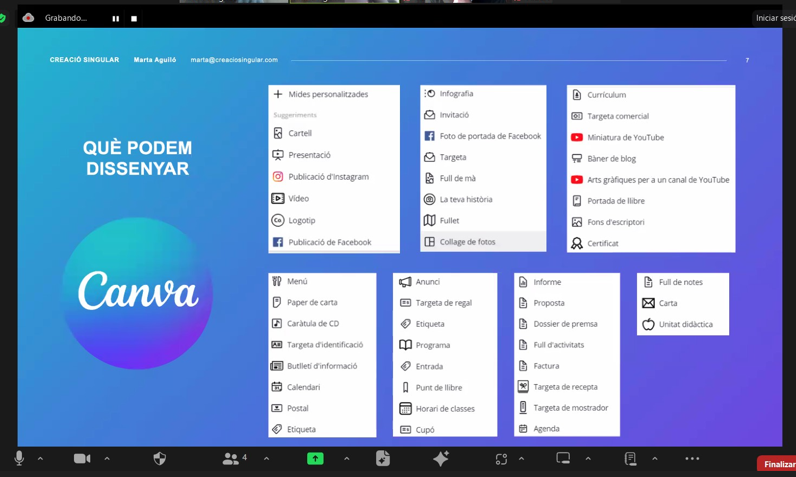Click Facebook icon beside Foto de portada
The height and width of the screenshot is (477, 796).
click(429, 136)
